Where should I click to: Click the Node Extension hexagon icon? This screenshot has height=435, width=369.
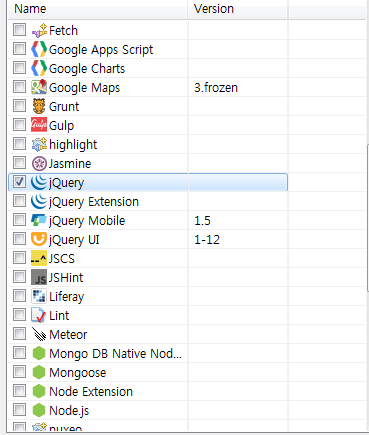click(x=39, y=391)
